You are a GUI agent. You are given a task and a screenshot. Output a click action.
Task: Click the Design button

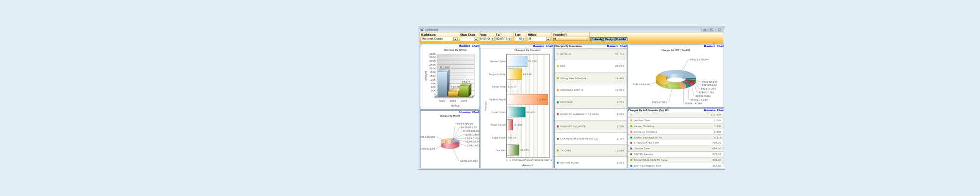pyautogui.click(x=609, y=39)
